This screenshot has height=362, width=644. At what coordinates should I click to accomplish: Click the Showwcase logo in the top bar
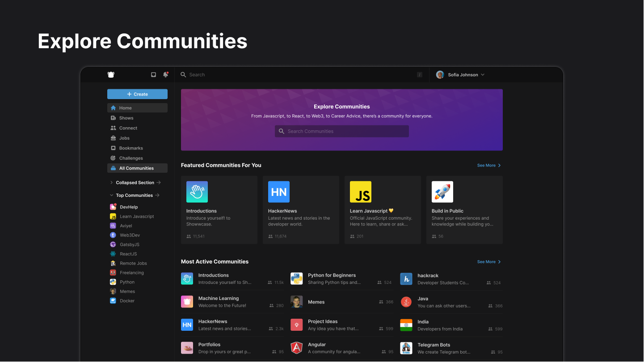point(111,75)
